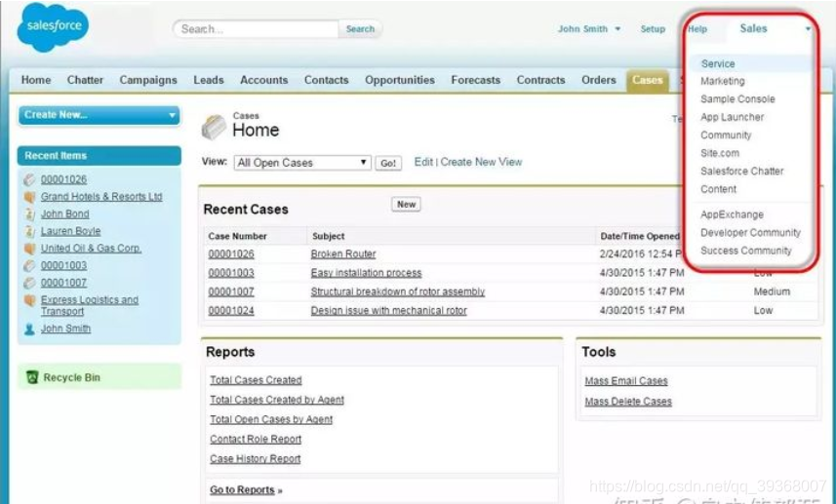Select Success Community from the app menu
The width and height of the screenshot is (836, 504).
coord(746,251)
